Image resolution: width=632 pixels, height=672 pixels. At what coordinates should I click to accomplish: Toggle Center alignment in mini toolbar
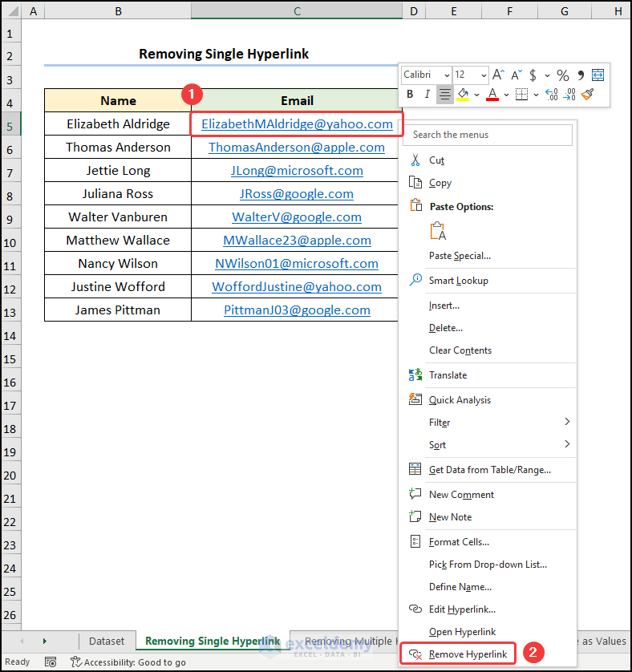coord(445,95)
